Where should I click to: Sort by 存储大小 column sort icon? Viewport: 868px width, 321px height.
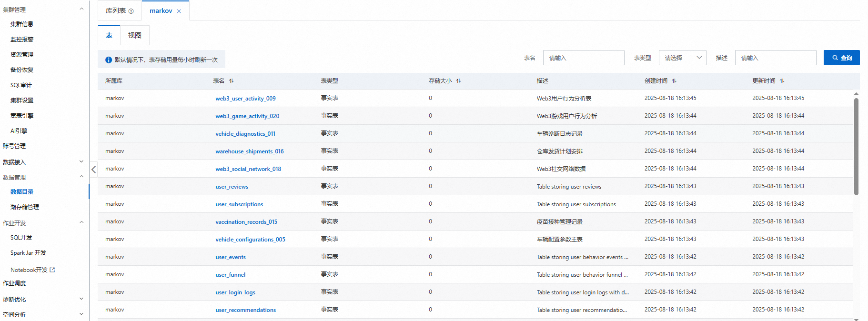pyautogui.click(x=458, y=81)
